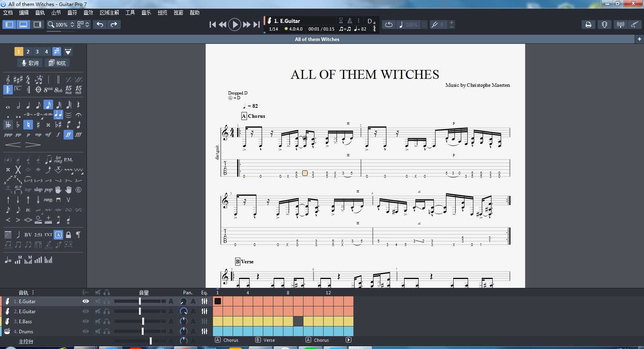
Task: Open the 工具 menu
Action: coord(130,12)
